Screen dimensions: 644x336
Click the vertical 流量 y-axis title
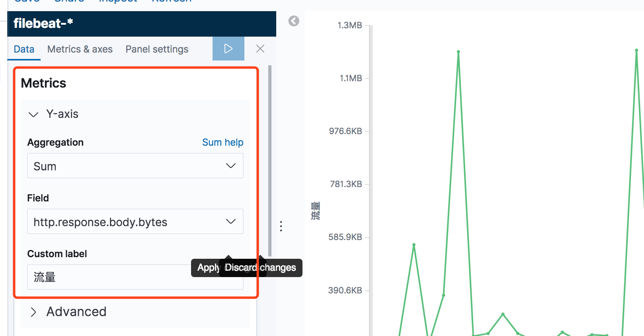click(315, 211)
